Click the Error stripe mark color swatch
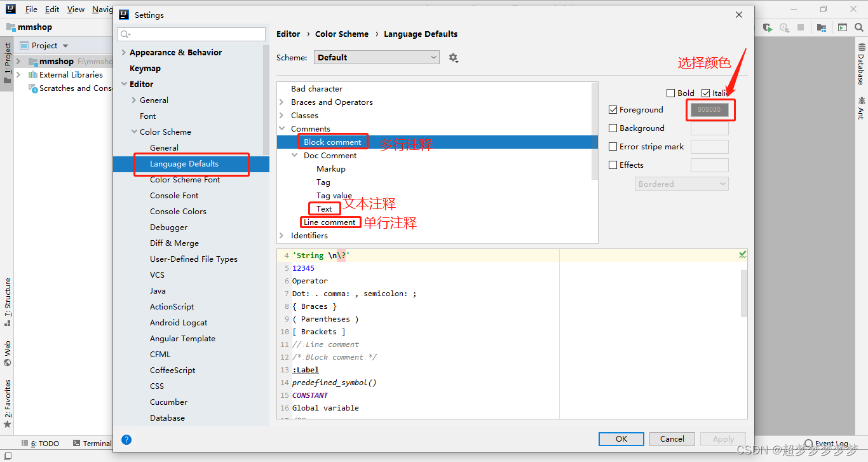 point(709,147)
